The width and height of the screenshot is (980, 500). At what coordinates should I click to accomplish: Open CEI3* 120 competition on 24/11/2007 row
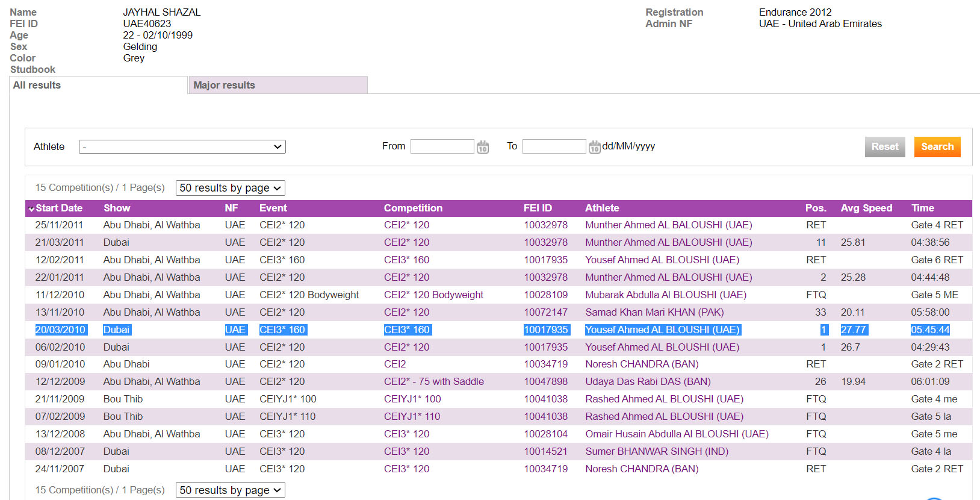point(406,469)
